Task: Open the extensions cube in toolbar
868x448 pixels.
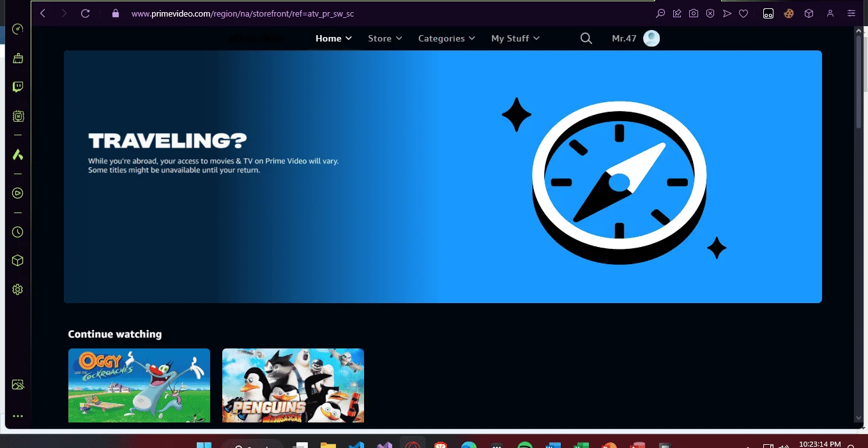Action: click(809, 13)
